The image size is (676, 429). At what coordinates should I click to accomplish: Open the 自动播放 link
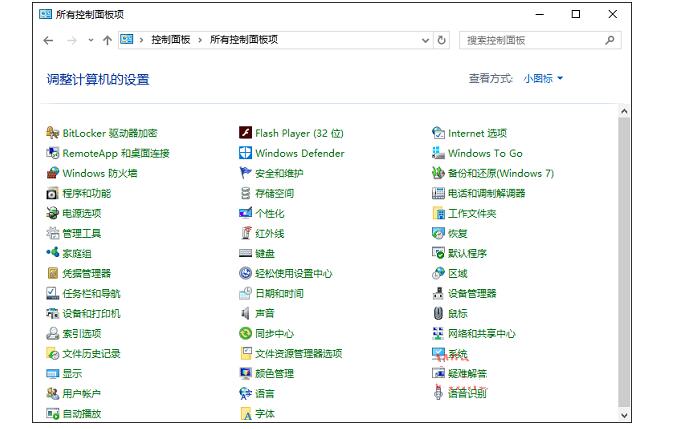pos(81,413)
